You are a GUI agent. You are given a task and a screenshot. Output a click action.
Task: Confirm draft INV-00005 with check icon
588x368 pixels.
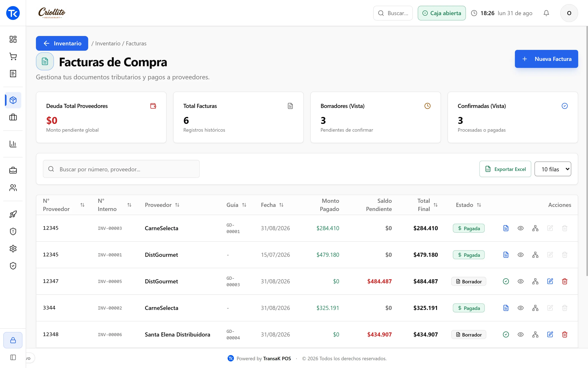tap(506, 281)
